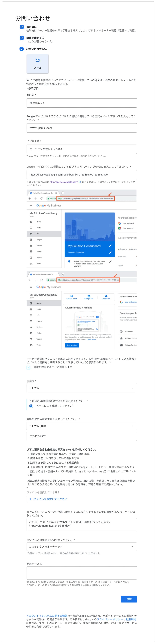Click the pencil icon beside はじめに step
The width and height of the screenshot is (158, 644).
22,27
